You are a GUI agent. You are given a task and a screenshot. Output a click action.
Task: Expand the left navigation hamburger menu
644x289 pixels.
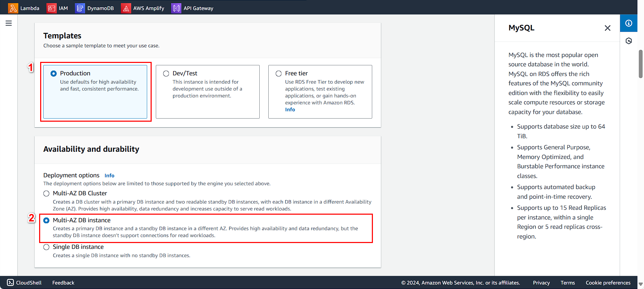point(9,23)
